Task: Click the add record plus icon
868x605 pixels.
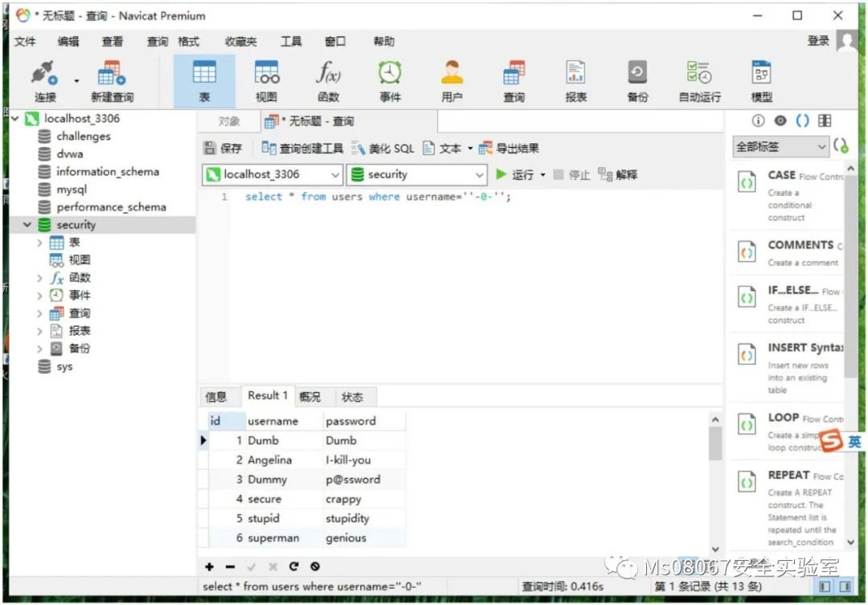Action: [x=209, y=566]
